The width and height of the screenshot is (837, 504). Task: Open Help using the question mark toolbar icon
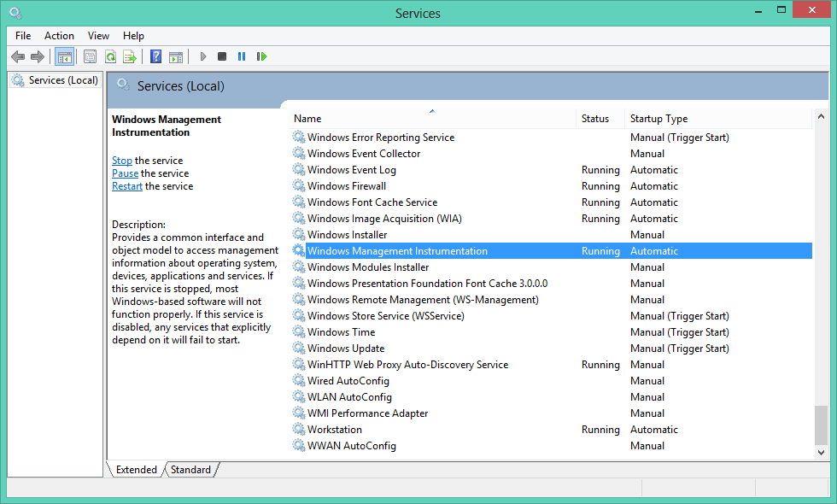(x=155, y=56)
